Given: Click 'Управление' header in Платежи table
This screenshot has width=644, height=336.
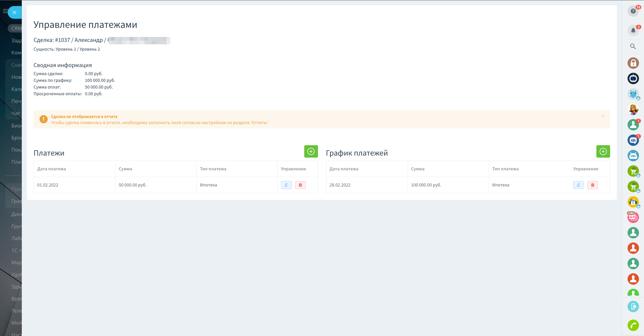Looking at the screenshot, I should pos(293,169).
